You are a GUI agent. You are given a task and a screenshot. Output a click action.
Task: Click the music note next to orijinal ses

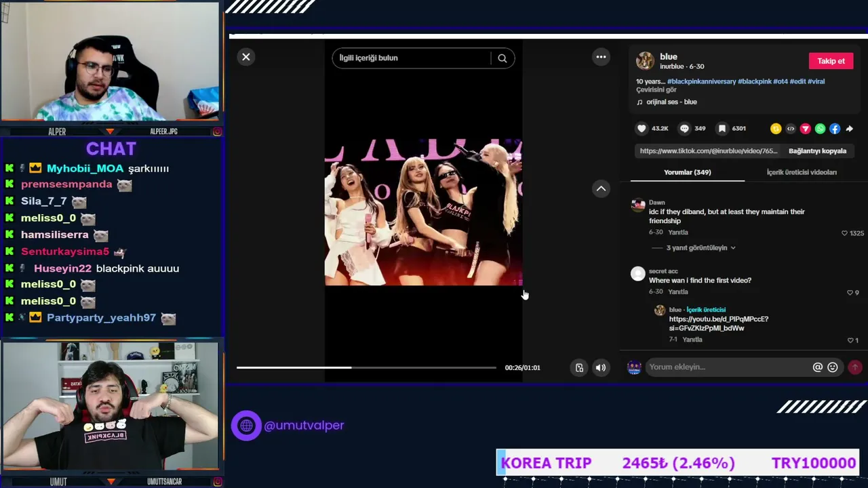[x=639, y=102]
